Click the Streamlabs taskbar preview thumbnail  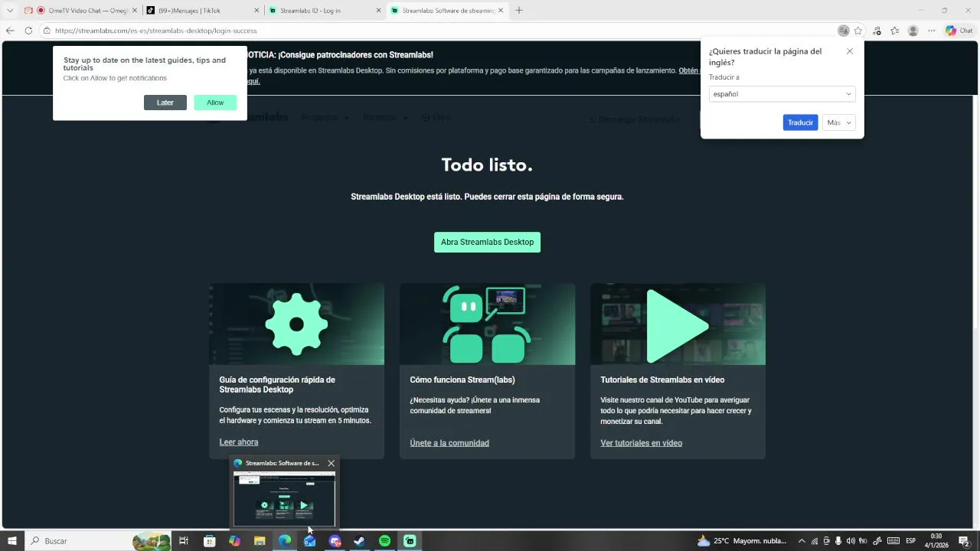click(x=284, y=499)
